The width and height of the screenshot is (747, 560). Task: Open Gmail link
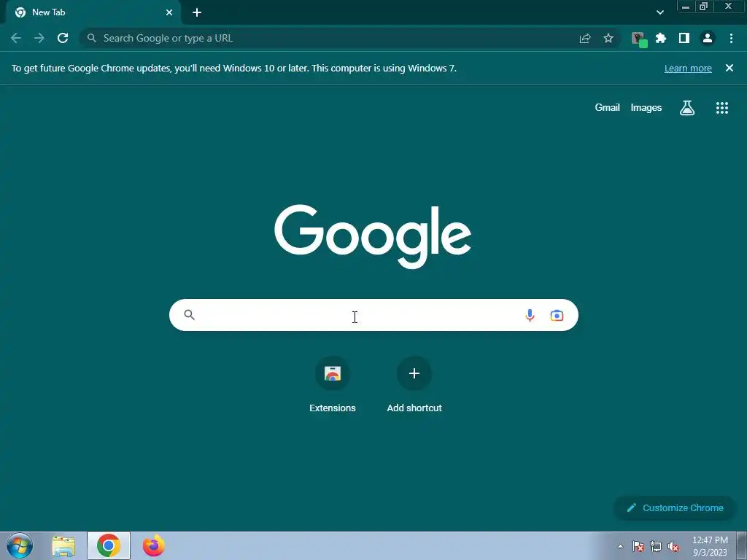click(x=607, y=108)
